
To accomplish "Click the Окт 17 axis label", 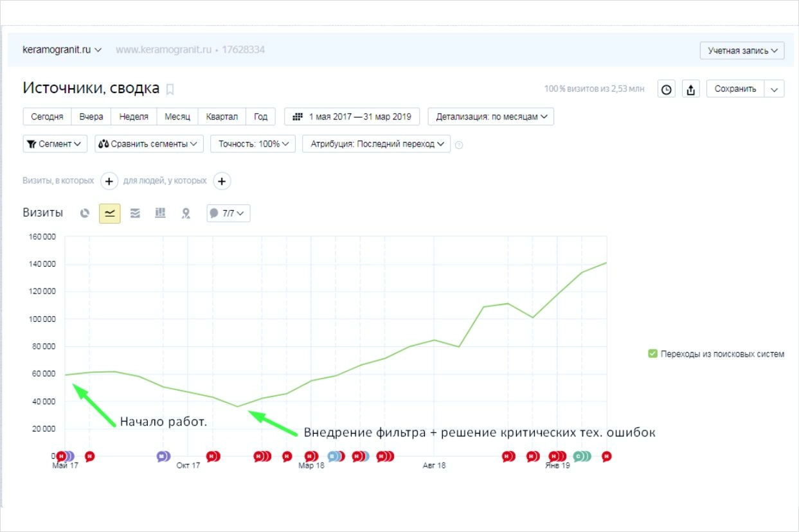I will click(x=188, y=466).
